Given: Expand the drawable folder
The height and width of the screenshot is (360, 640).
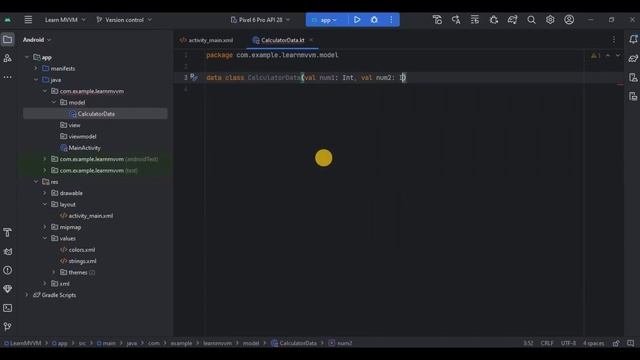Looking at the screenshot, I should (45, 193).
